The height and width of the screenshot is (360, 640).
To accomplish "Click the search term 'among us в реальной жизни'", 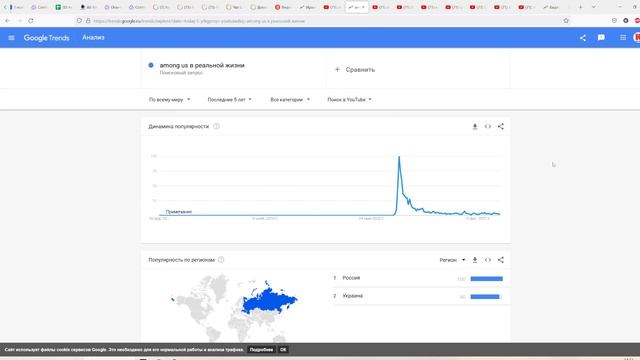I will [x=202, y=65].
